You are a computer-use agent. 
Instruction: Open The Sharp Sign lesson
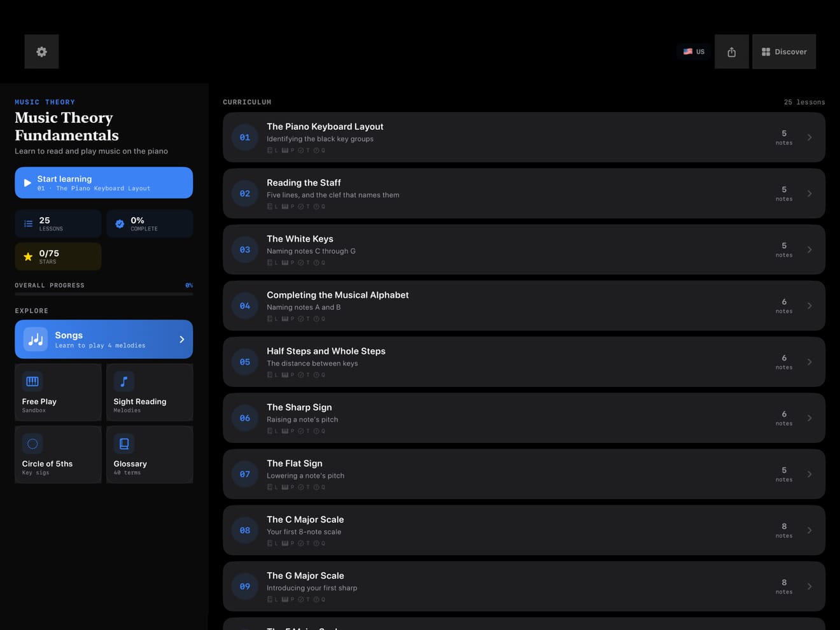(x=524, y=418)
